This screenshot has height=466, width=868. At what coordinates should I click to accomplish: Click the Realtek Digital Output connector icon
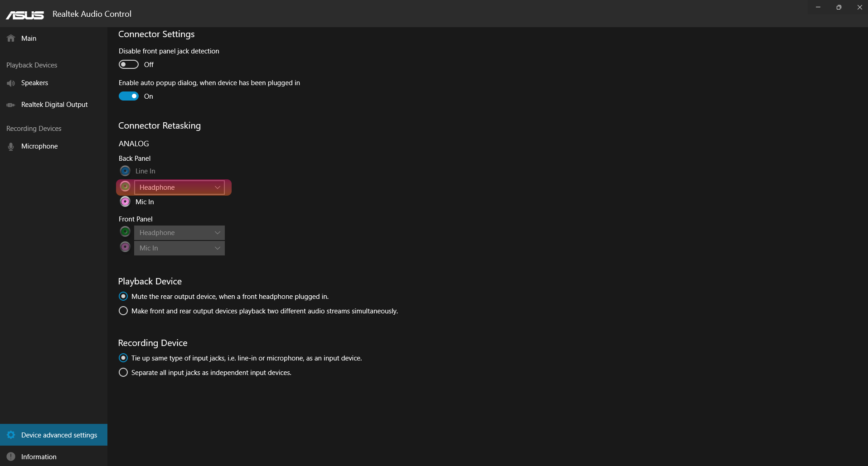point(11,105)
